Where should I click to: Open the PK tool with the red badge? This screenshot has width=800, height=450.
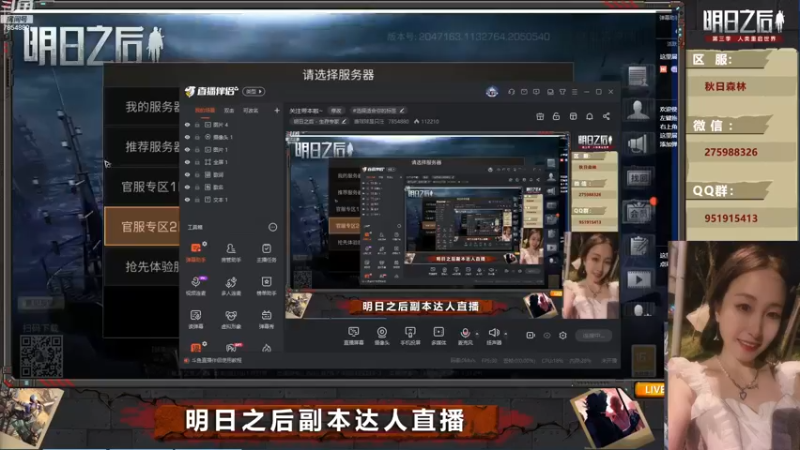(232, 347)
